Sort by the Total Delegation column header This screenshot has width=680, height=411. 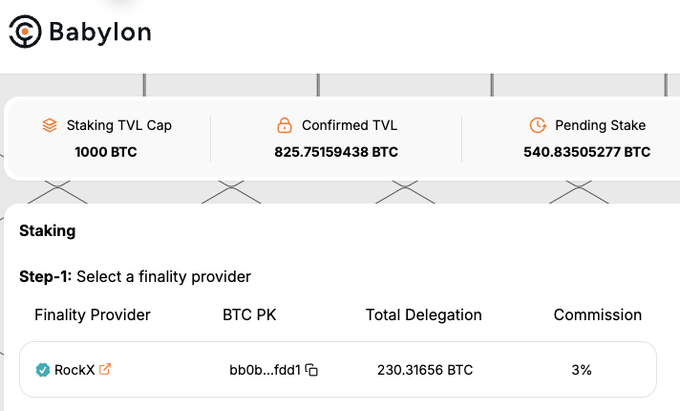click(423, 315)
